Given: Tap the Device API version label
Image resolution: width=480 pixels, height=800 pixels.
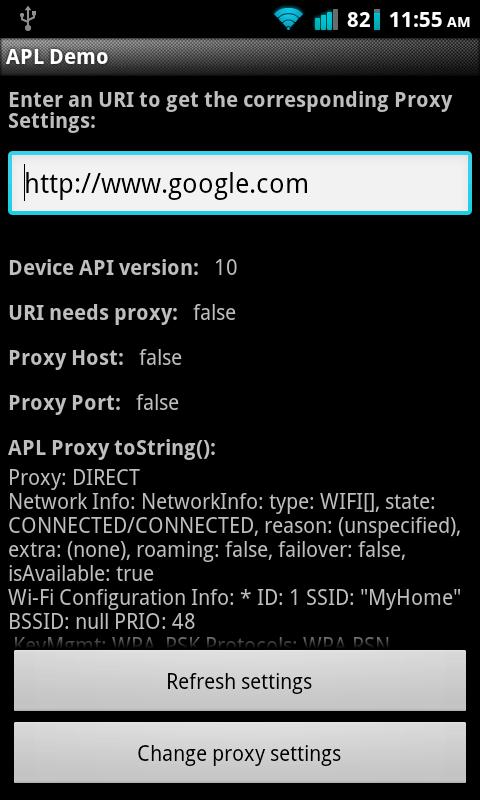Looking at the screenshot, I should (x=104, y=268).
